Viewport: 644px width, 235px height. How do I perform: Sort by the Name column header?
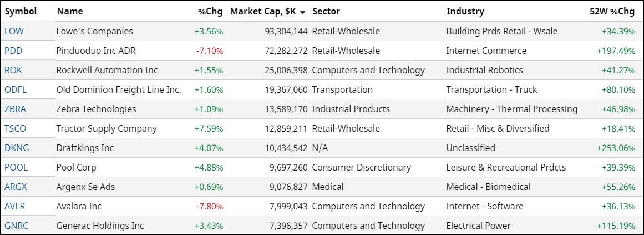click(x=69, y=11)
